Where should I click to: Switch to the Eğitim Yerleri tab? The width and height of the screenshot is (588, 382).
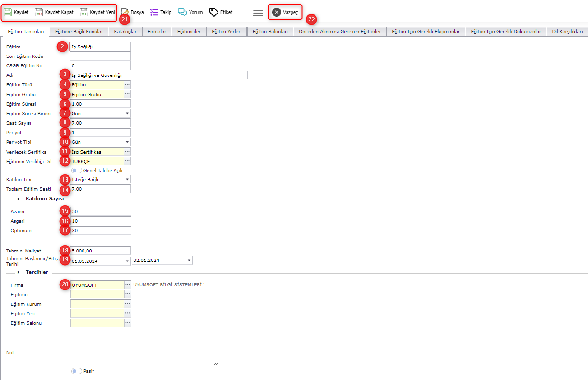point(227,32)
